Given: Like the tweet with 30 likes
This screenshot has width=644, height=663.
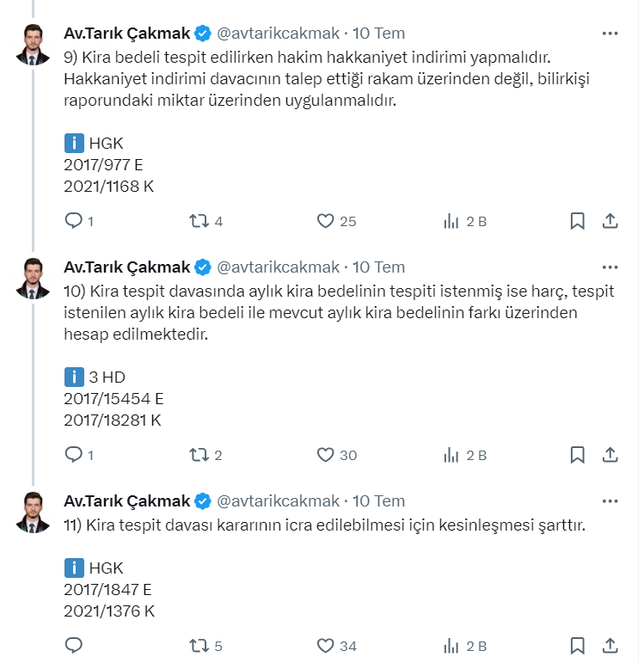Looking at the screenshot, I should (x=325, y=455).
